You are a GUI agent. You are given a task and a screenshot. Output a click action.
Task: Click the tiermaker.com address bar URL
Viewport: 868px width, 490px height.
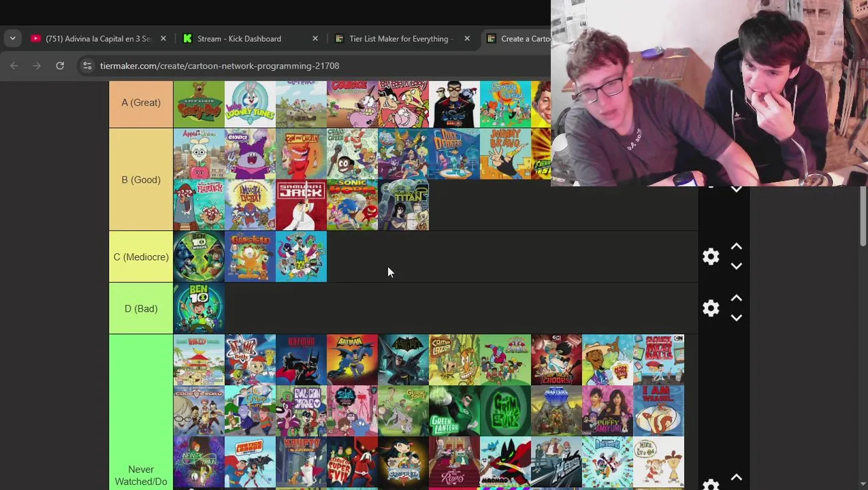click(219, 66)
